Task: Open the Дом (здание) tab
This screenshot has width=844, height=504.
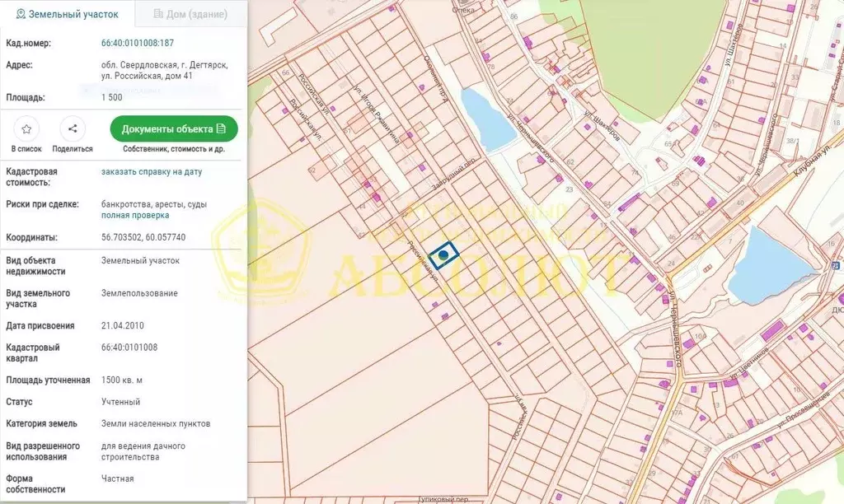Action: pyautogui.click(x=190, y=14)
